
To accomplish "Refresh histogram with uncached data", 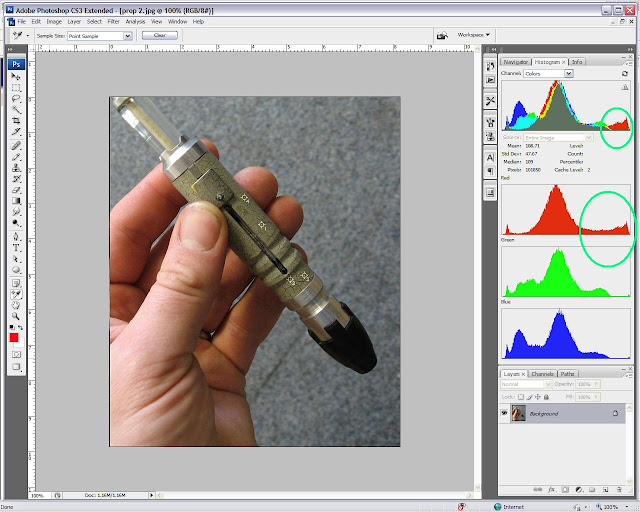I will [x=624, y=73].
